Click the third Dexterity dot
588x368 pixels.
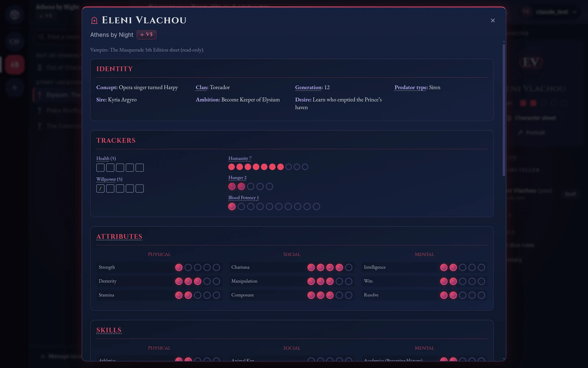(x=197, y=281)
